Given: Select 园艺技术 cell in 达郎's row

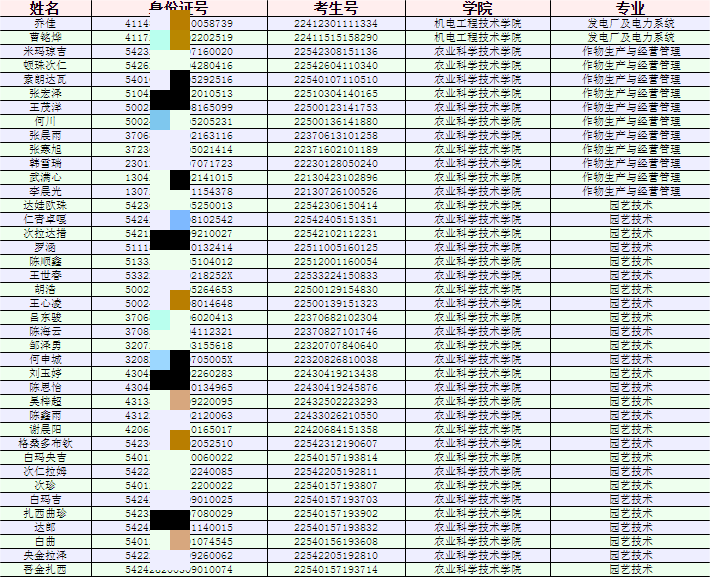Looking at the screenshot, I should [630, 527].
